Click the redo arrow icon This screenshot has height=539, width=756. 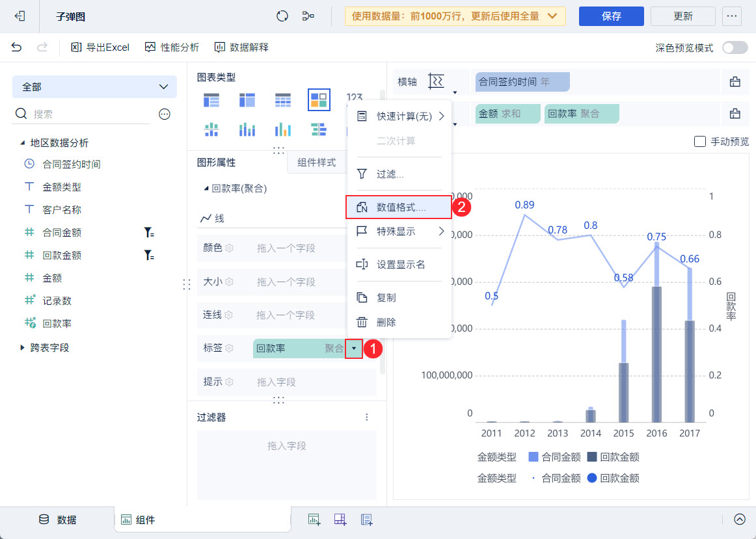pyautogui.click(x=42, y=47)
